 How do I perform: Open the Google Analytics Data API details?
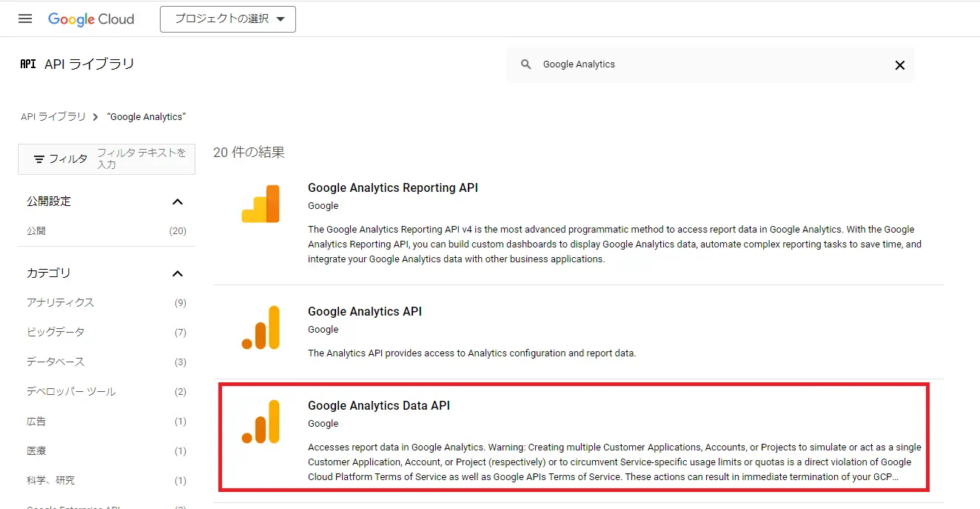(379, 405)
